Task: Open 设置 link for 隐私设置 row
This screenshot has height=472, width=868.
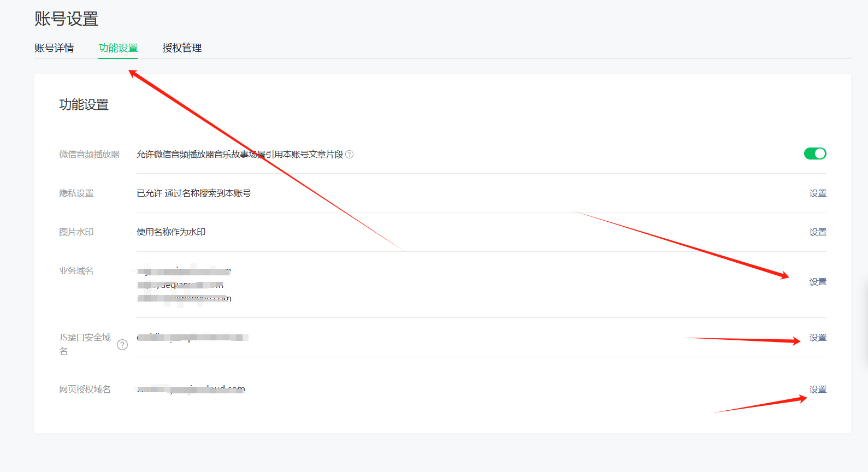Action: (817, 193)
